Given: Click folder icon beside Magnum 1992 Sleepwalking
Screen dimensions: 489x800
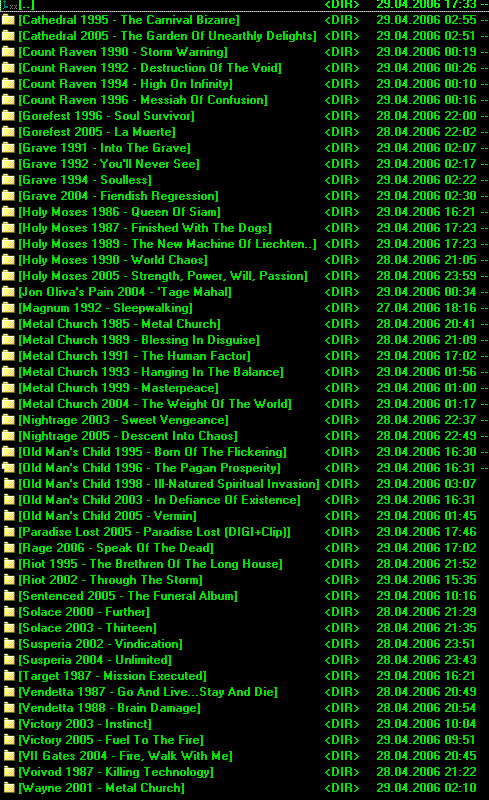Looking at the screenshot, I should (x=8, y=308).
